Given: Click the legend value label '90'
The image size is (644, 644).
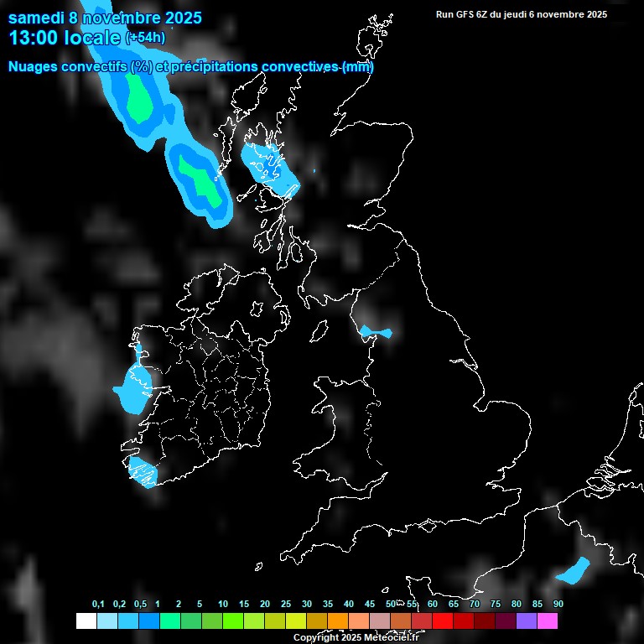Looking at the screenshot, I should click(x=558, y=605).
